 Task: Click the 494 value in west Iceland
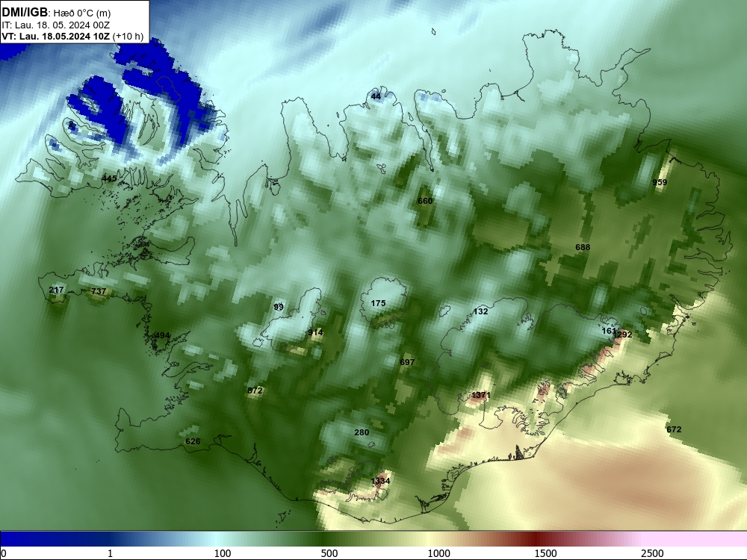click(162, 335)
